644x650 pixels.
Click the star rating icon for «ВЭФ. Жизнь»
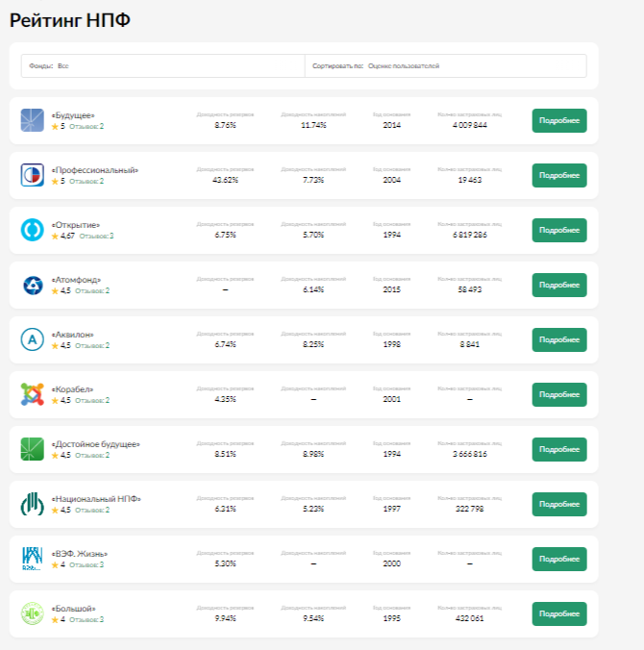[55, 564]
